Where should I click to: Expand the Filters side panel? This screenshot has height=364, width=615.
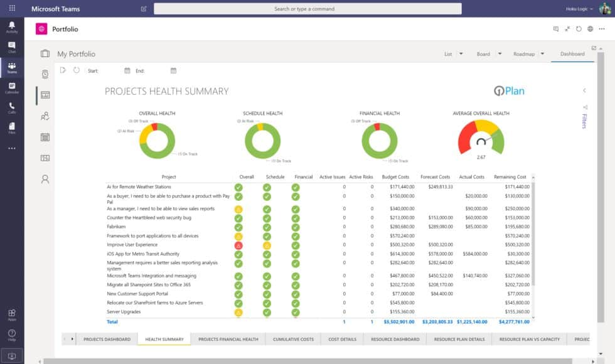[x=584, y=120]
